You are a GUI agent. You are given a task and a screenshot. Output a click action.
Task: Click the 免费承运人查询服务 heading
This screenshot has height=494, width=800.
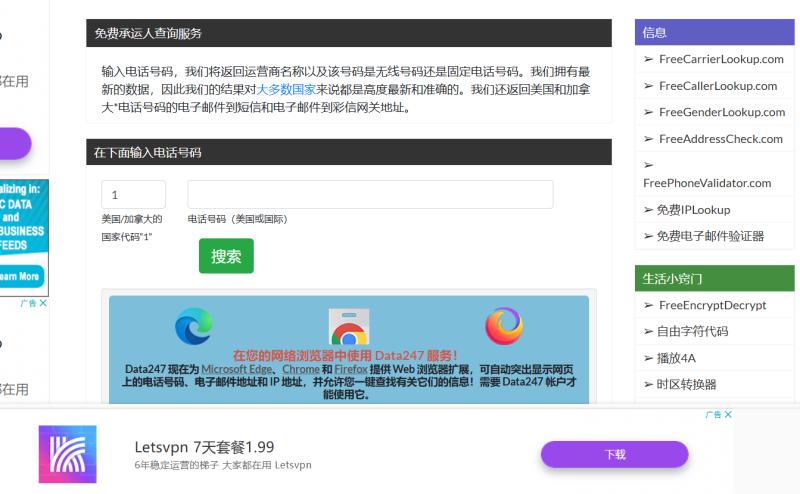pos(148,34)
